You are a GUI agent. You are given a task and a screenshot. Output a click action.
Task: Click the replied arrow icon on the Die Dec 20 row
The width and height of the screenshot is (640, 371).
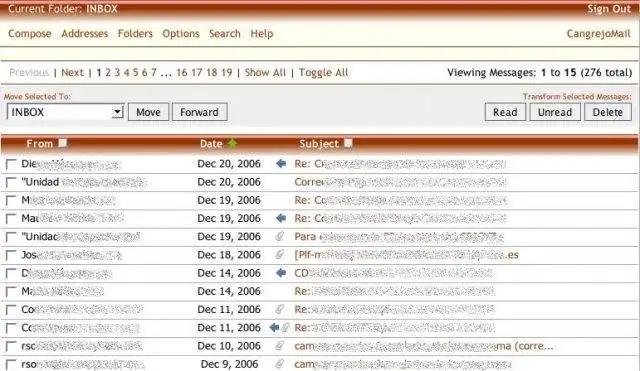click(281, 164)
